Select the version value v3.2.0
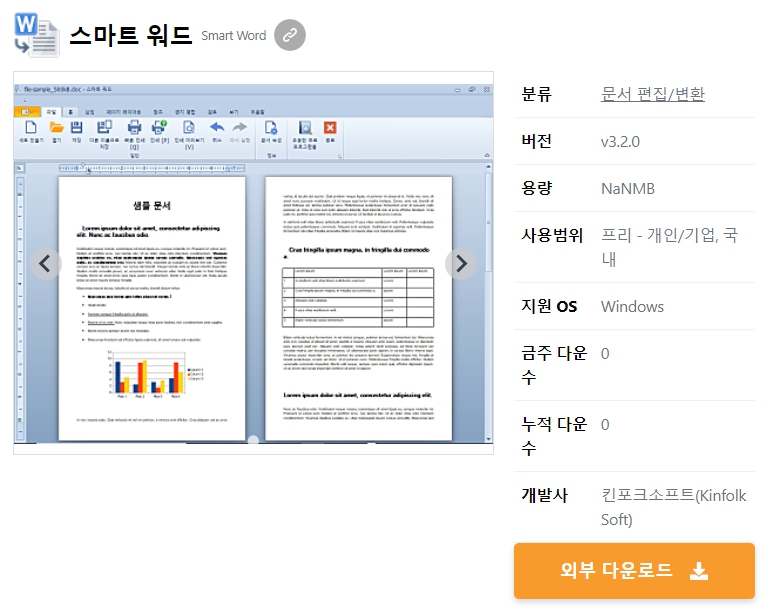The image size is (769, 612). coord(620,142)
